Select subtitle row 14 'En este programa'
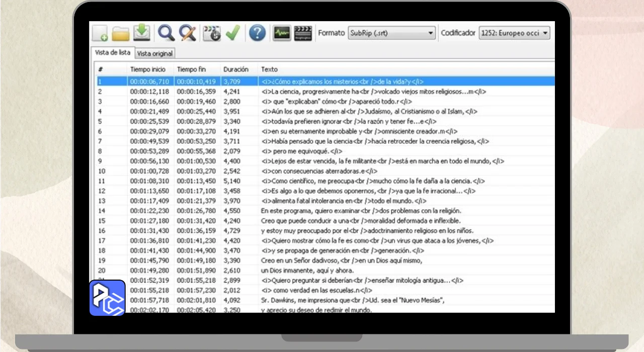Image resolution: width=644 pixels, height=352 pixels. click(x=361, y=211)
